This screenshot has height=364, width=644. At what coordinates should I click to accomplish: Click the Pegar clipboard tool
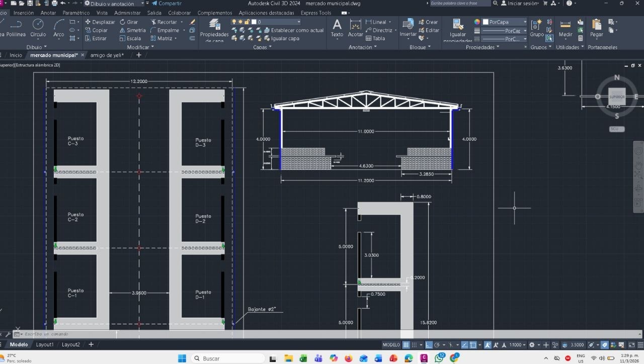point(597,28)
